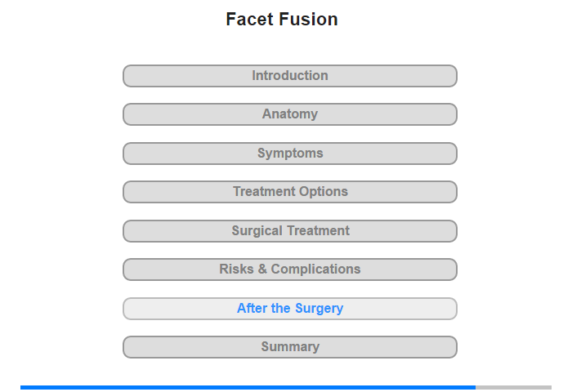Select Summary at the list bottom
The height and width of the screenshot is (392, 572).
pos(290,347)
